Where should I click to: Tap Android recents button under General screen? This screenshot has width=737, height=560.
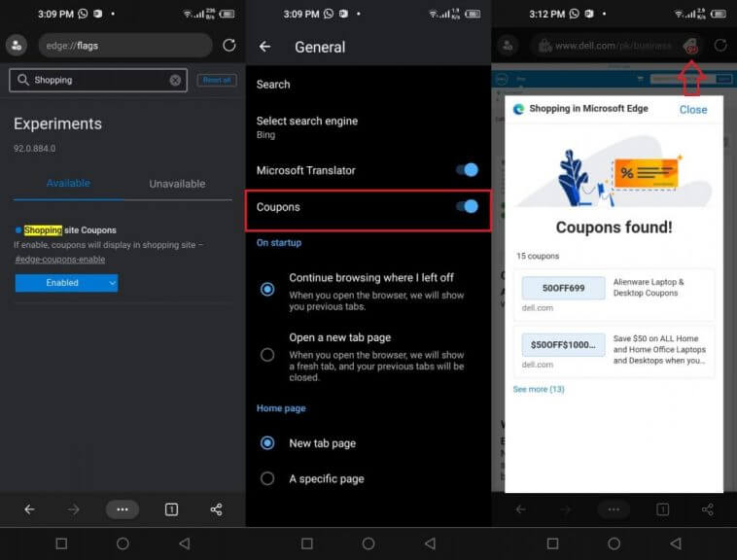click(307, 543)
